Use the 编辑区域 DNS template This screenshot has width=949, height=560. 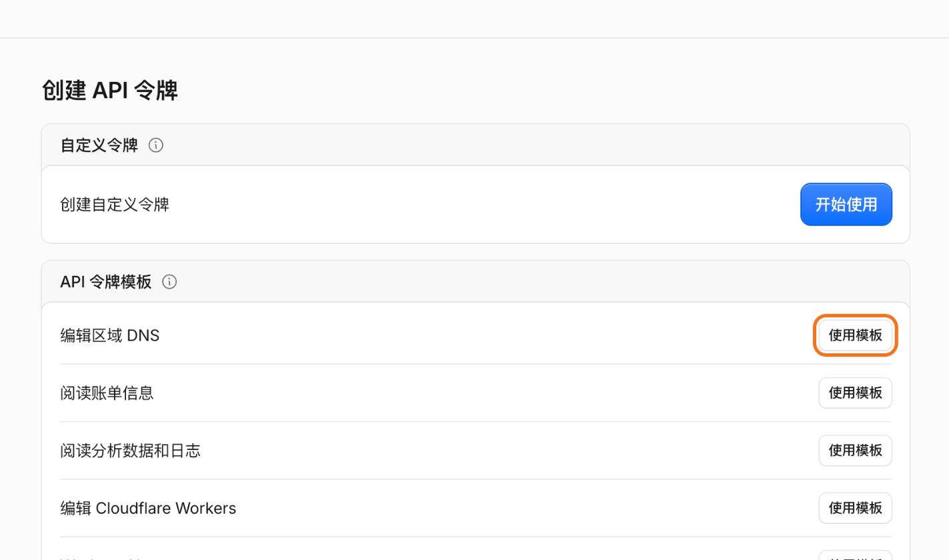pyautogui.click(x=856, y=335)
